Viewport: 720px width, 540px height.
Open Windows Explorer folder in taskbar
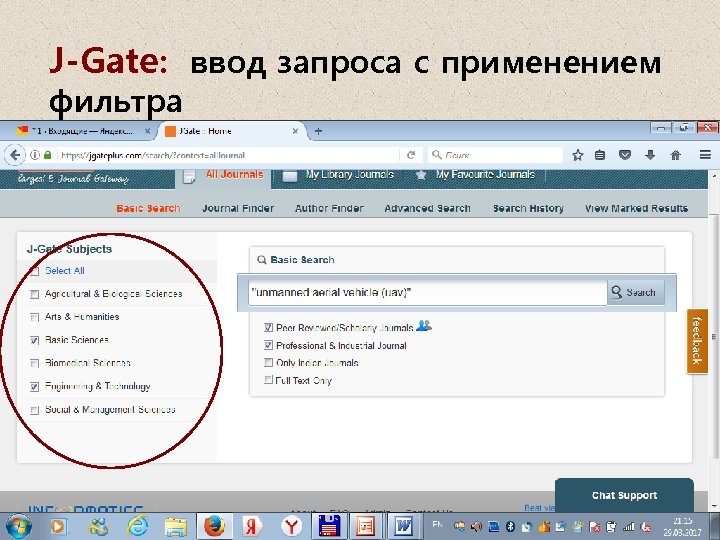coord(176,526)
